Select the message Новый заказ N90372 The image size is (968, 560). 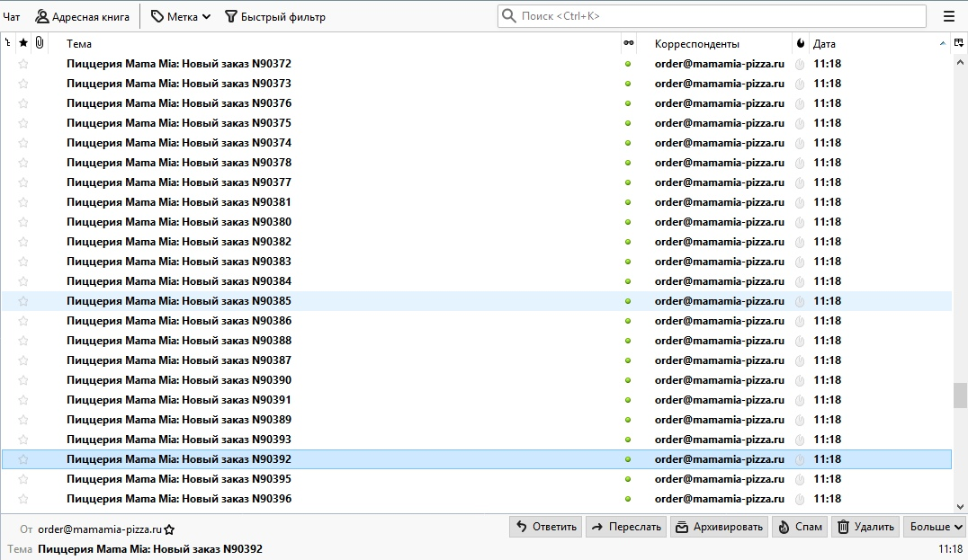477,64
